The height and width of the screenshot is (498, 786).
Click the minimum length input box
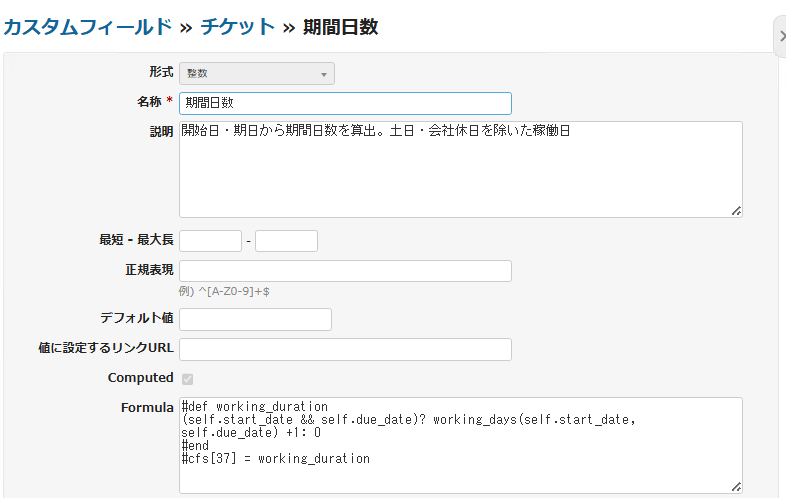(x=210, y=241)
